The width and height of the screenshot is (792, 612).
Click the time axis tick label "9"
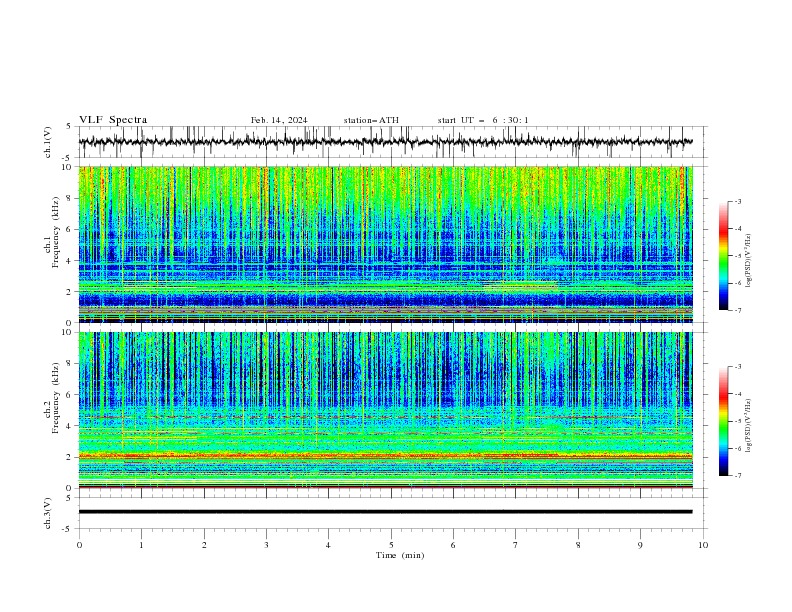[640, 545]
